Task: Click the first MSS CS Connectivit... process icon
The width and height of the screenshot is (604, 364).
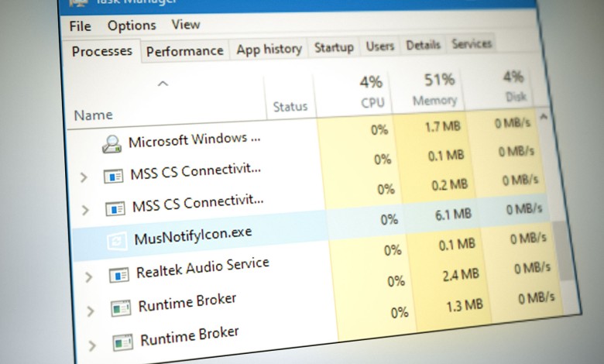Action: (114, 177)
